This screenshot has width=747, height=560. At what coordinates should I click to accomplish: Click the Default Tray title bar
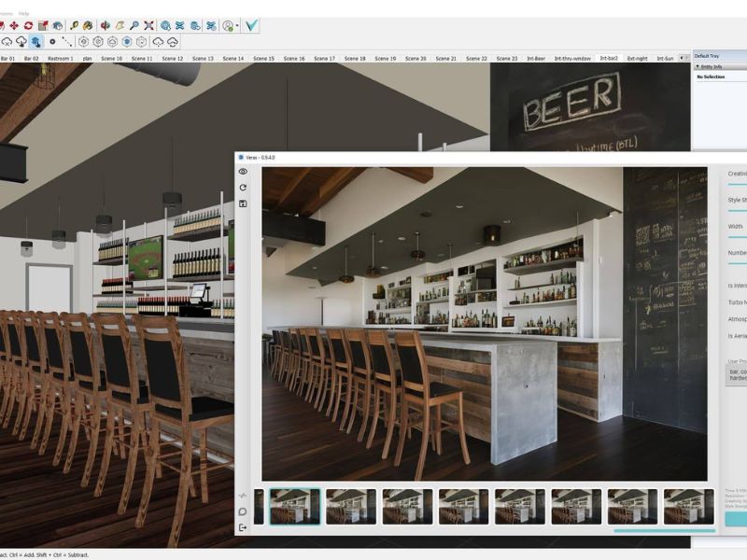tap(720, 56)
